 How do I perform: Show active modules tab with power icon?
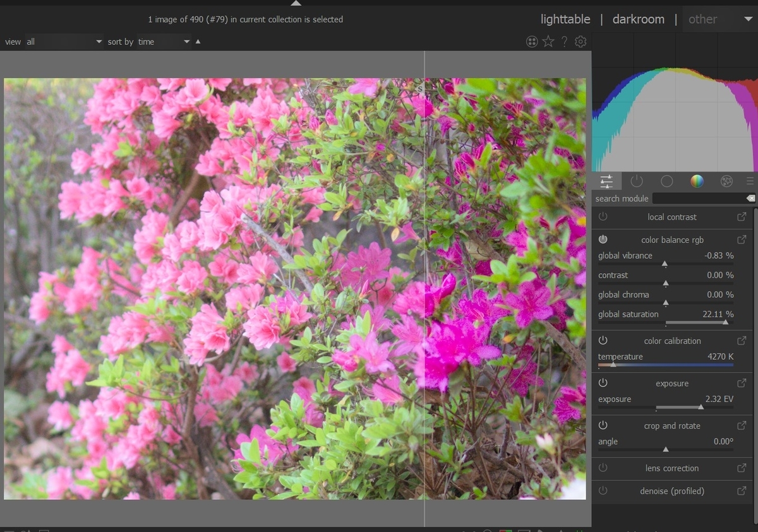[637, 182]
